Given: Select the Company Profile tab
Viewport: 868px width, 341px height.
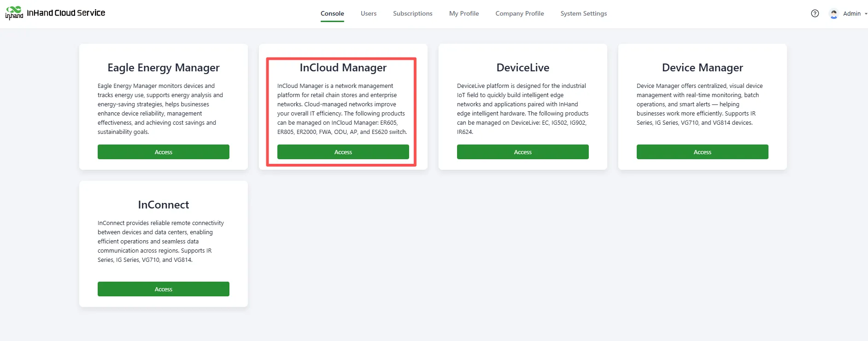Looking at the screenshot, I should click(520, 13).
